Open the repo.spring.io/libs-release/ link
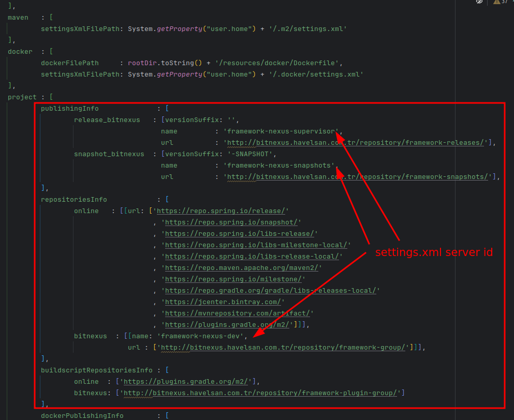 click(240, 234)
